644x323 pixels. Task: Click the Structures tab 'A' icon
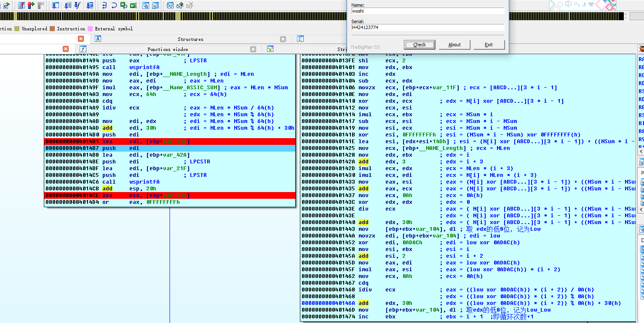coord(98,39)
